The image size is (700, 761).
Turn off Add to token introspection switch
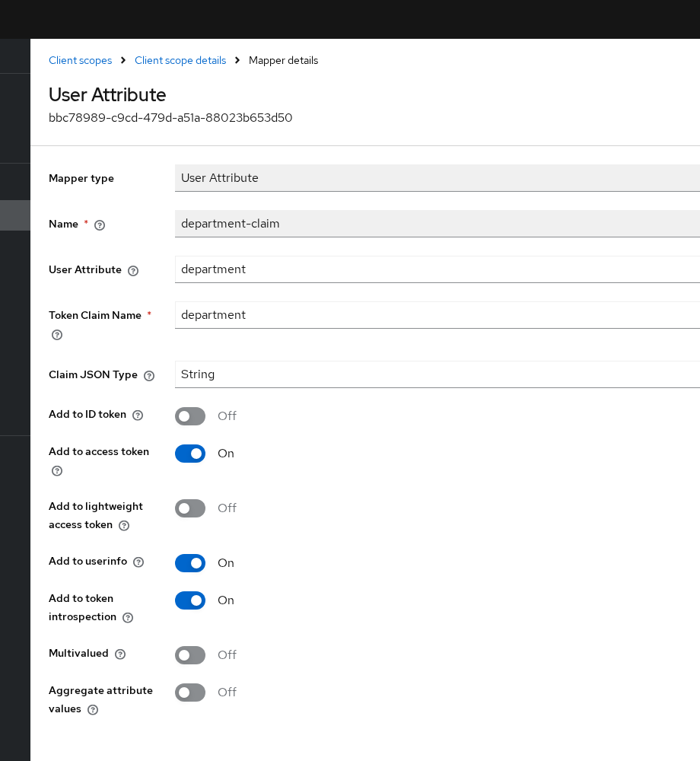pos(190,600)
